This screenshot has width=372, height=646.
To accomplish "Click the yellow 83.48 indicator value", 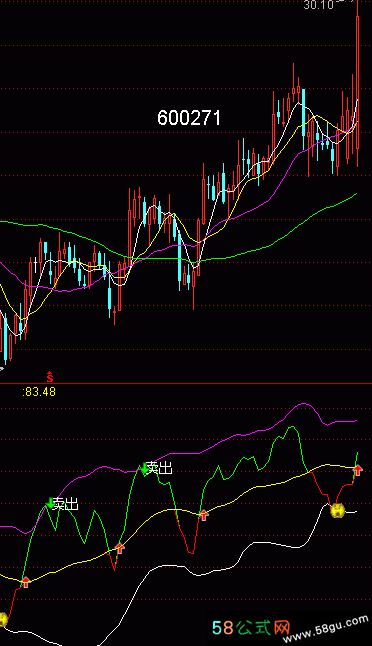I will [39, 391].
